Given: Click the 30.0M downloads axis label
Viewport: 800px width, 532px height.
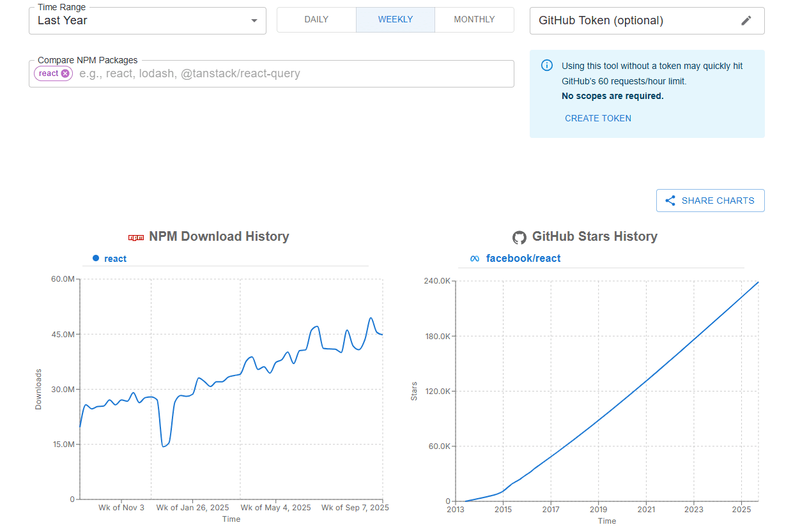Looking at the screenshot, I should click(x=61, y=389).
